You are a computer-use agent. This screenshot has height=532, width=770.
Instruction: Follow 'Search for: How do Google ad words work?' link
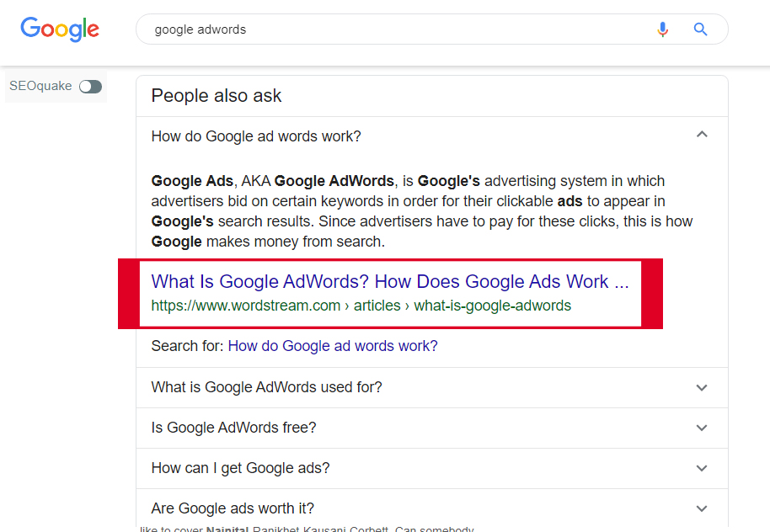pos(333,346)
